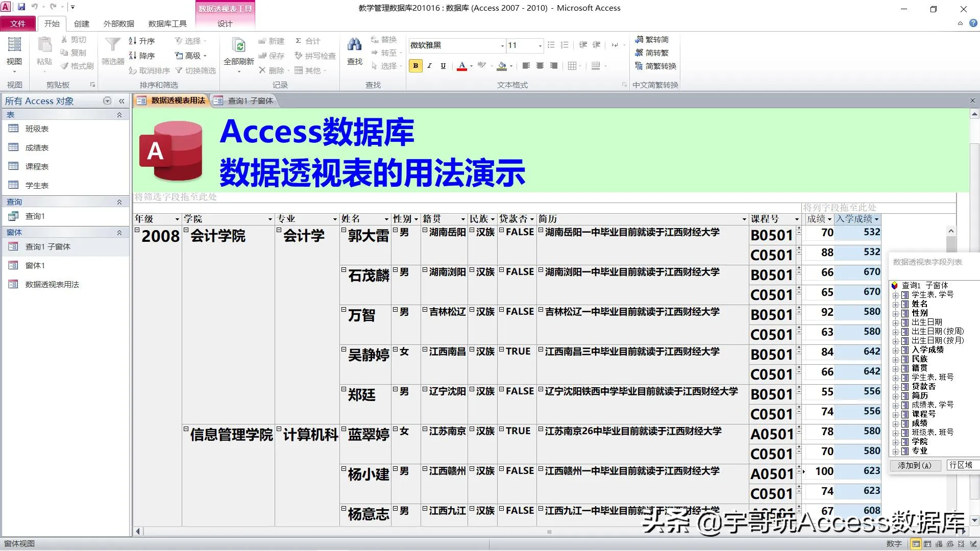
Task: Click the 查找 binoculars icon
Action: 355,45
